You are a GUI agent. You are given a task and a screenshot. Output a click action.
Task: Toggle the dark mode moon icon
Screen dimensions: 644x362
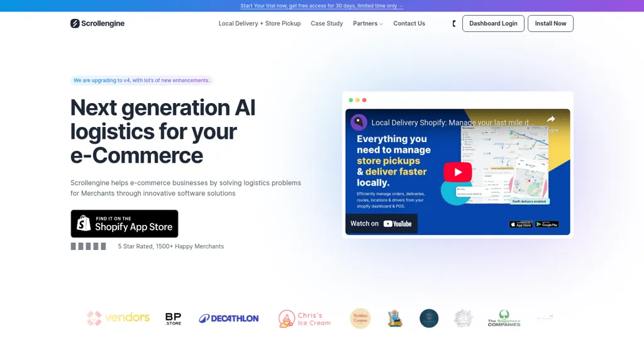pyautogui.click(x=454, y=24)
